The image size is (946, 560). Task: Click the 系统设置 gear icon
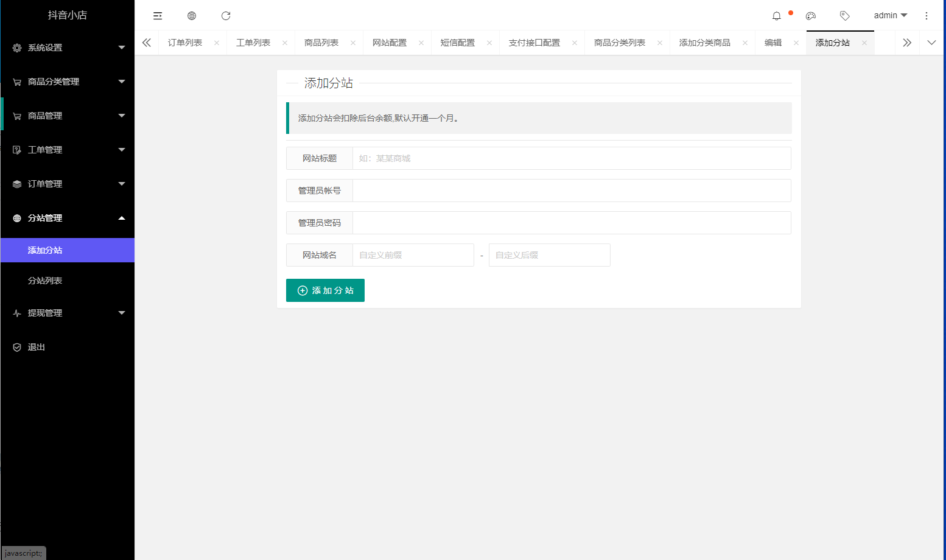pyautogui.click(x=16, y=47)
